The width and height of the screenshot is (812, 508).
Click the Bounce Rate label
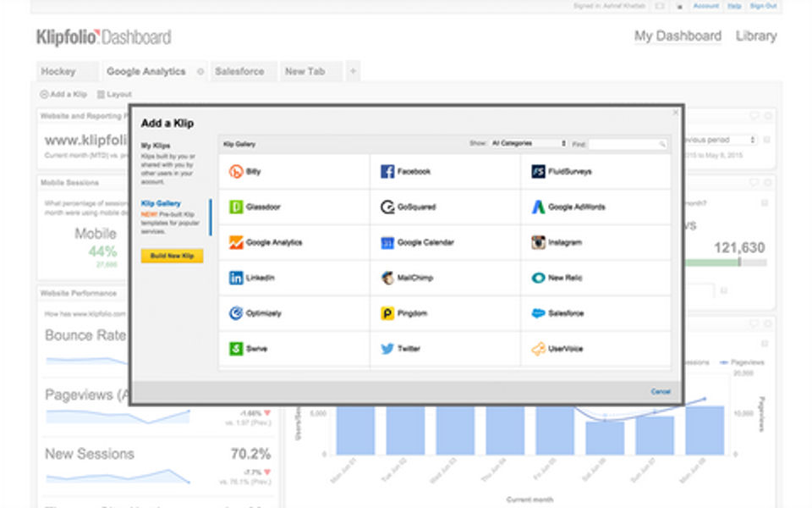[85, 335]
